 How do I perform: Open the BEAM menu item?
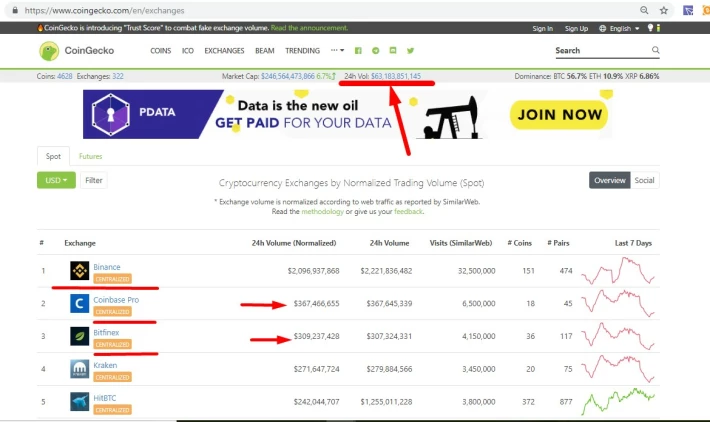265,51
